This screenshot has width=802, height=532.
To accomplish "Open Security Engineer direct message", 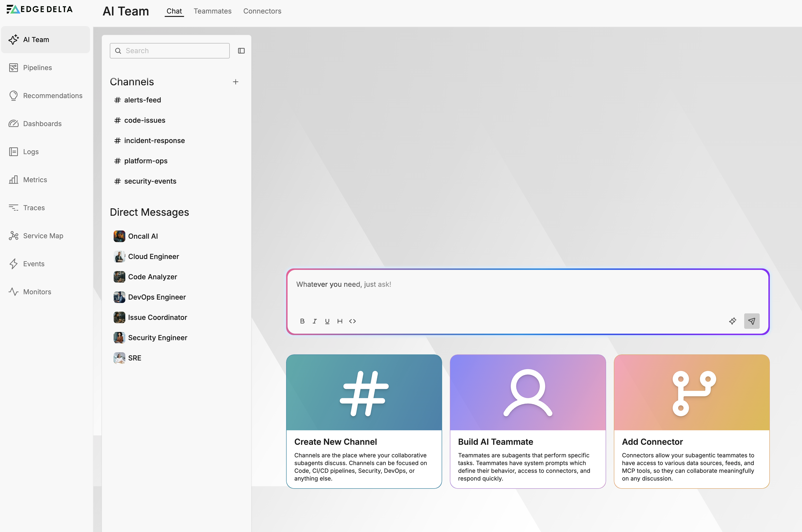I will click(157, 338).
